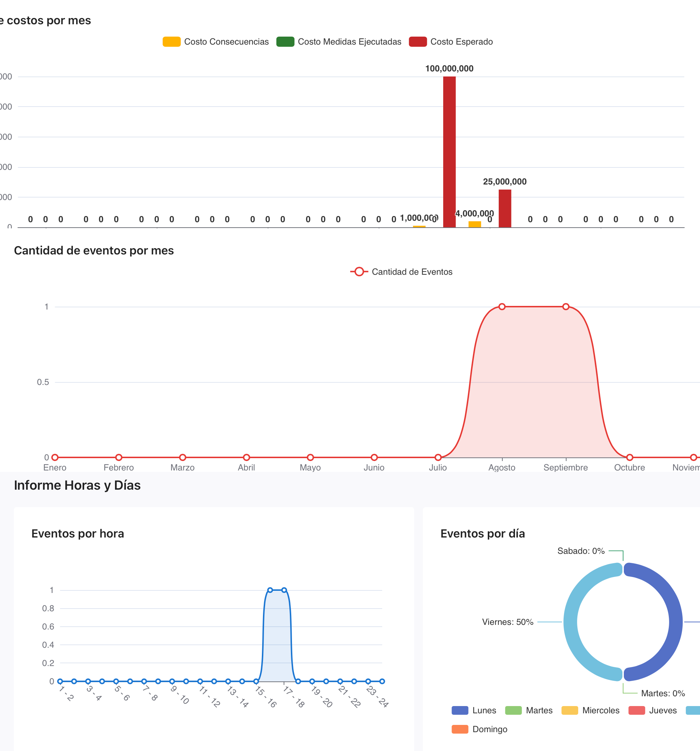Toggle the Domingo legend swatch

click(x=460, y=729)
